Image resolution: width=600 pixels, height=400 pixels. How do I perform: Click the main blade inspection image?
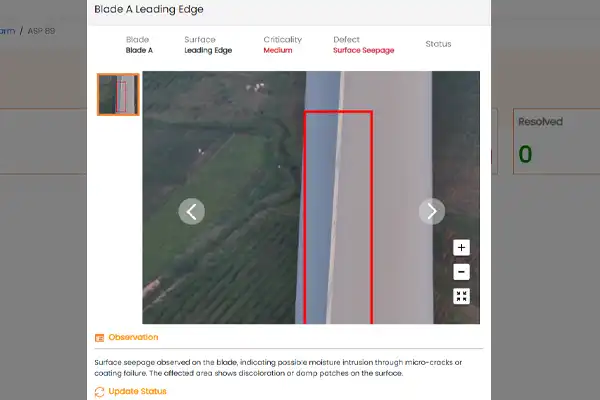311,198
